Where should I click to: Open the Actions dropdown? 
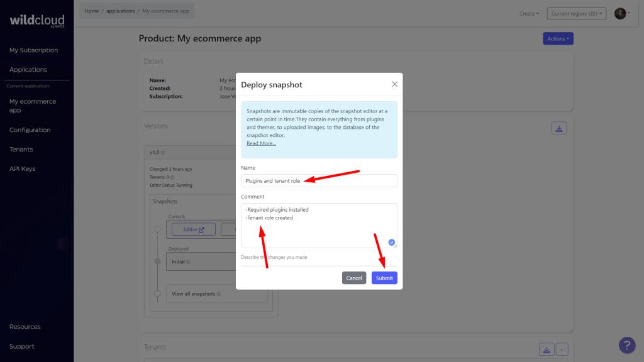click(557, 38)
